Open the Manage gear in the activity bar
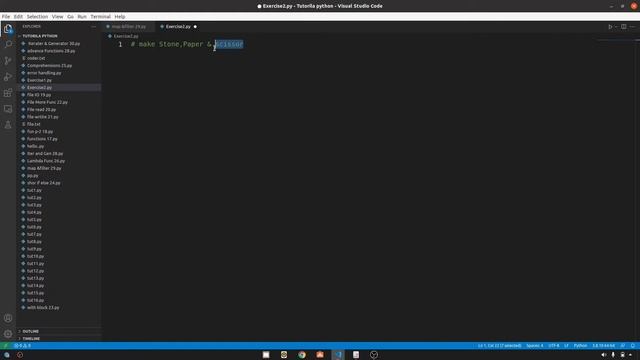 [x=8, y=334]
